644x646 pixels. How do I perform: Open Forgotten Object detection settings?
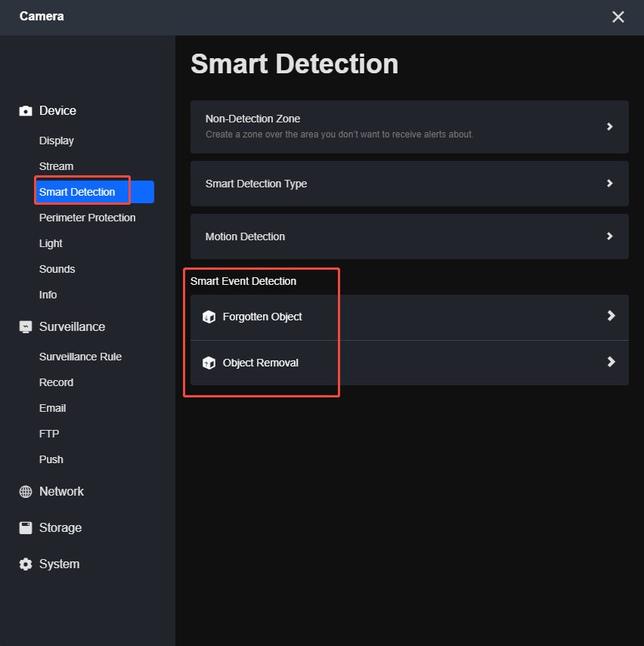409,317
